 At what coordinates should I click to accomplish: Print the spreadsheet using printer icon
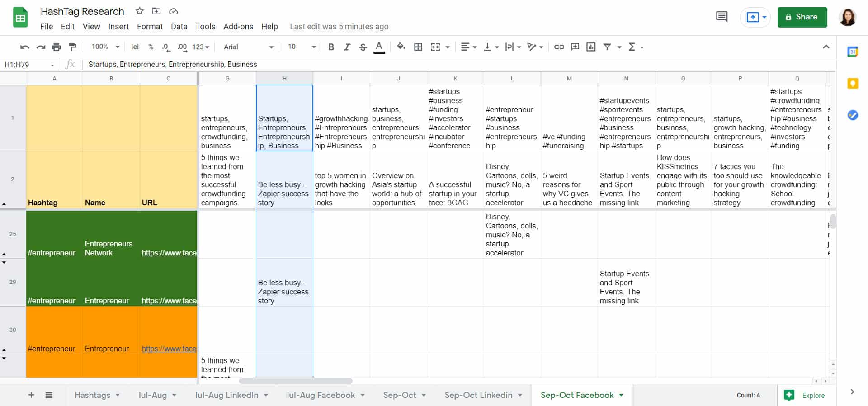pos(57,47)
